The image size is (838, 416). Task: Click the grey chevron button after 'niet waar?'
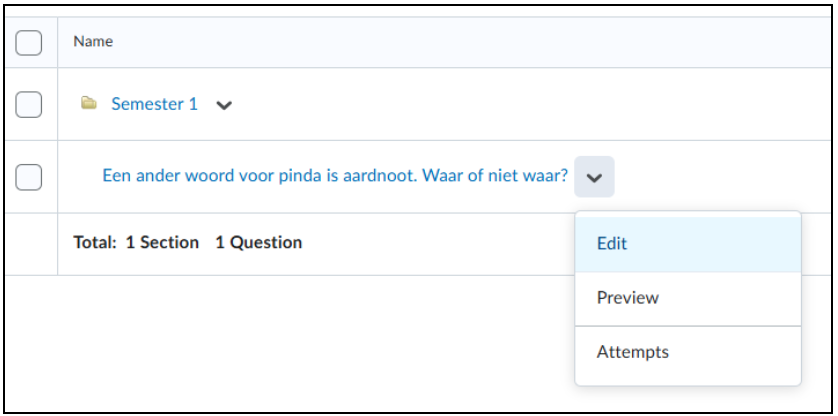click(594, 177)
